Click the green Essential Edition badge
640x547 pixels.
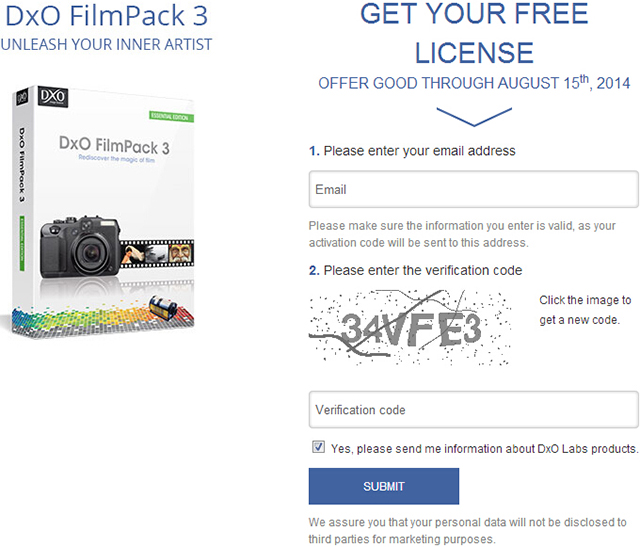[171, 117]
